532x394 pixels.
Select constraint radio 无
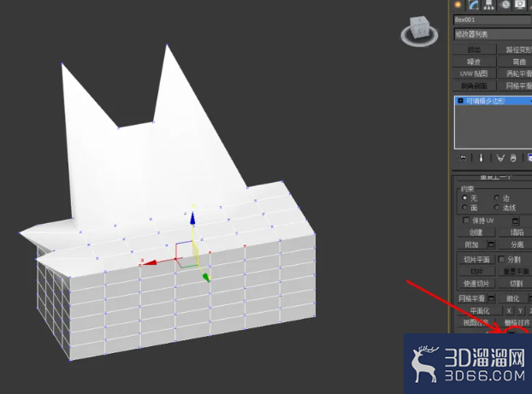(x=464, y=197)
